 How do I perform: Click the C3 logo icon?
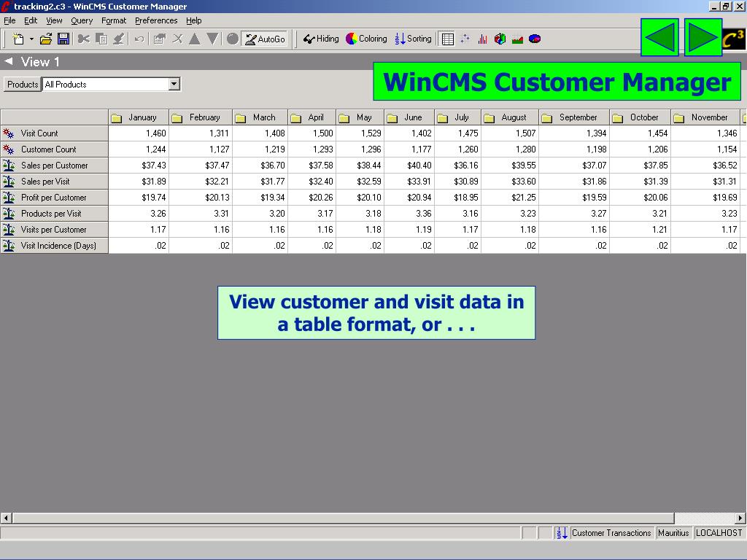[x=733, y=39]
